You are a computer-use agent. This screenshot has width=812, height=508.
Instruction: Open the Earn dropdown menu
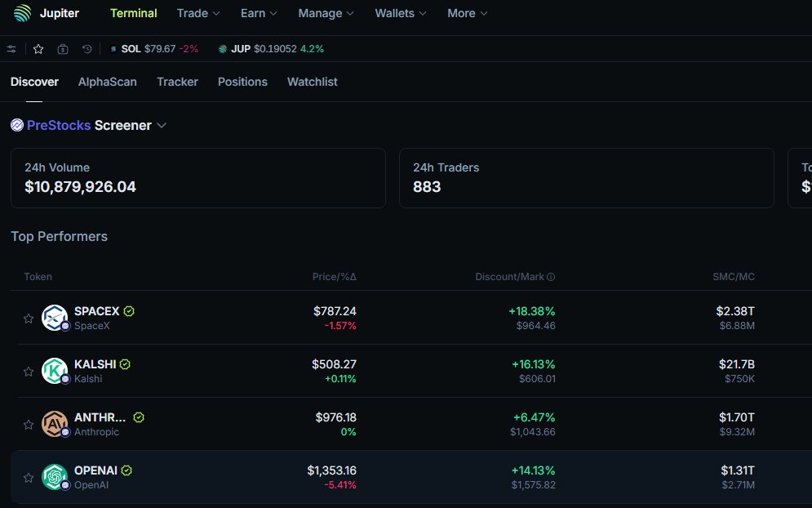pos(259,14)
